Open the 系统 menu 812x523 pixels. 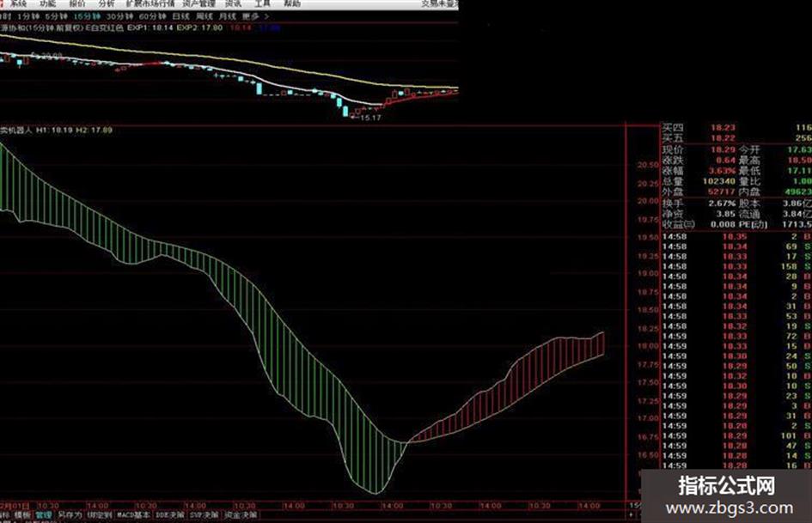[x=19, y=3]
